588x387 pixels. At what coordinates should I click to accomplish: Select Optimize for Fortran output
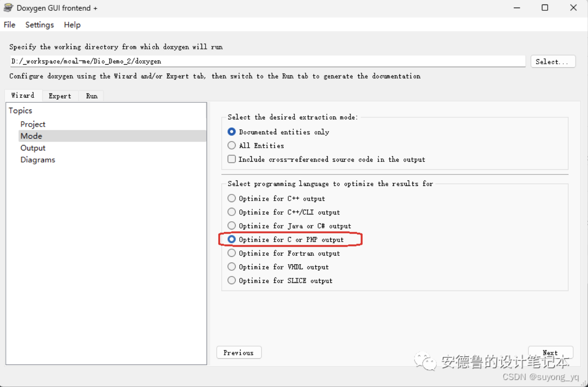[284, 253]
